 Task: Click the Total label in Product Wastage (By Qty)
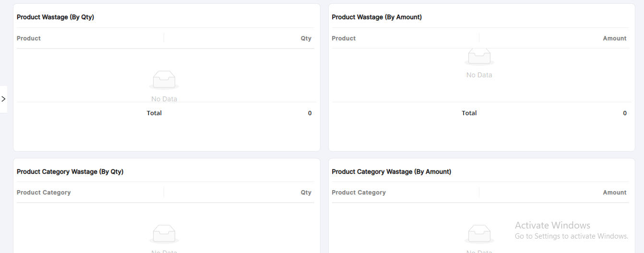[154, 113]
